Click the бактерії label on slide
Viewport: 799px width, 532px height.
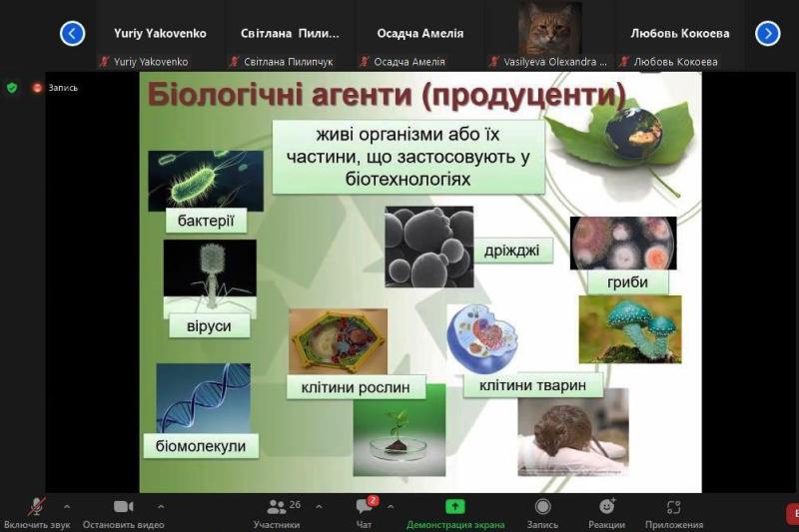(206, 221)
